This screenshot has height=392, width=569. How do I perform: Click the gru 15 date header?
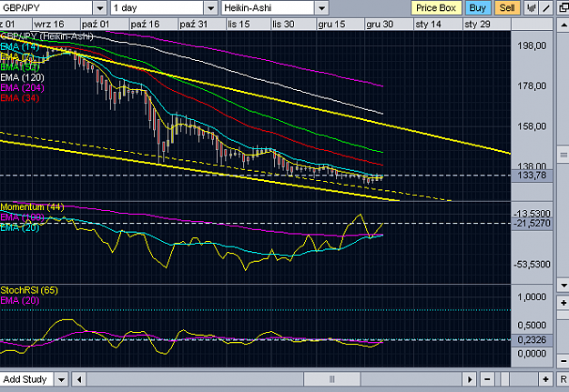click(340, 25)
